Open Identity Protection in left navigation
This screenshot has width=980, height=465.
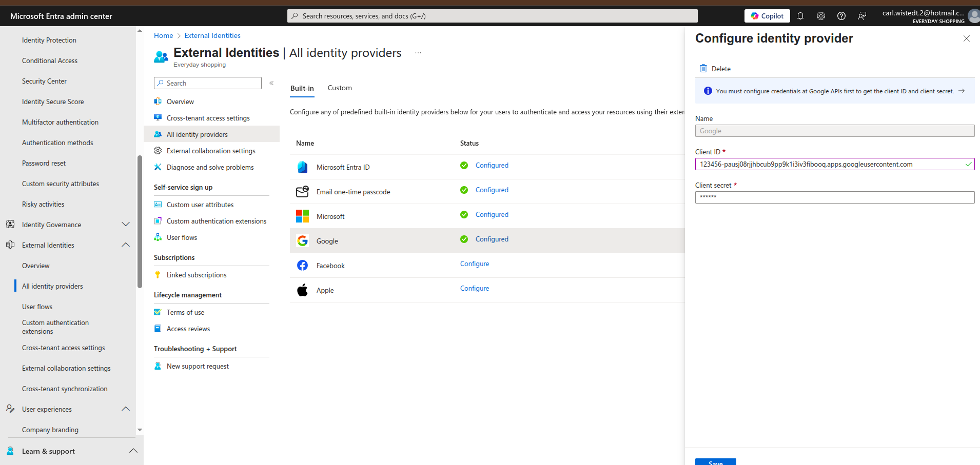tap(49, 40)
